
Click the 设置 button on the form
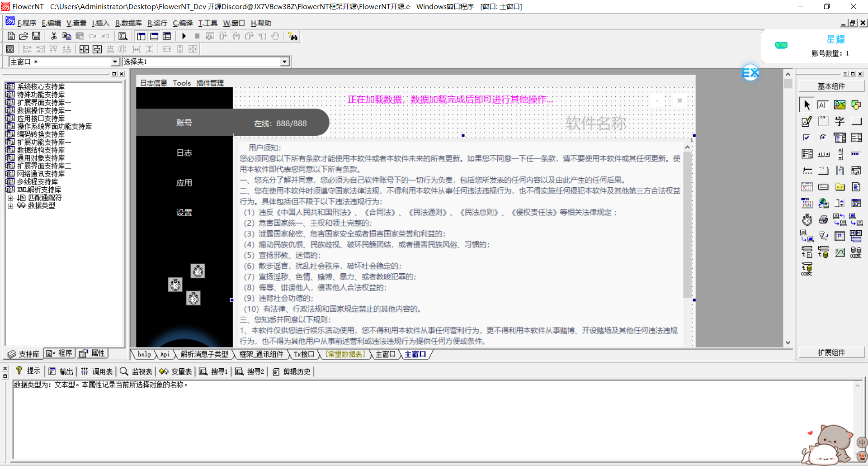[x=184, y=213]
